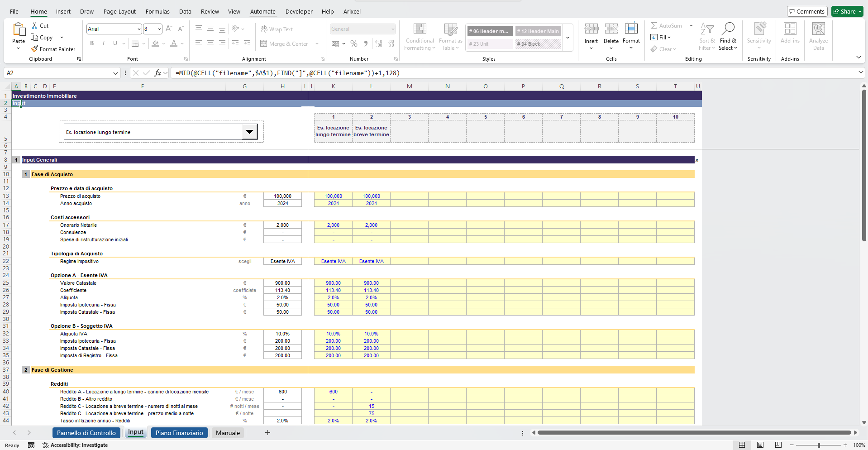Open the Es. locazione lungo termine combo box
Screen dimensions: 868x450
point(249,132)
